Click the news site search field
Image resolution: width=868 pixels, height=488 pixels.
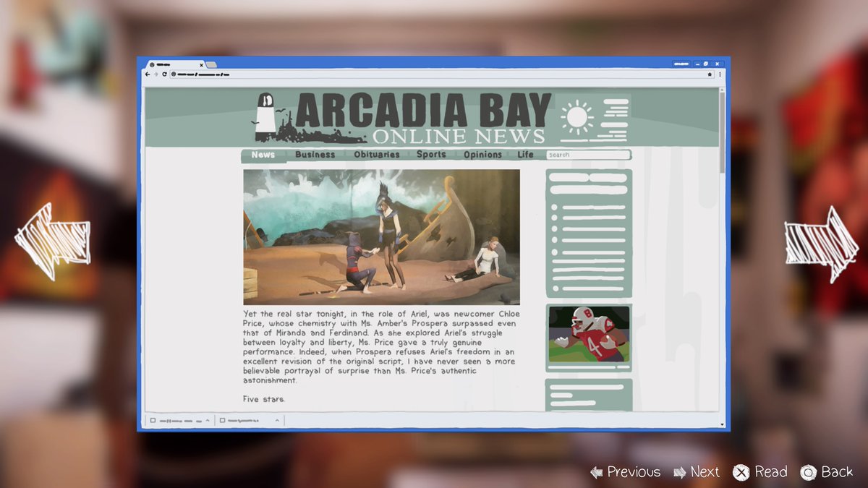[x=588, y=155]
